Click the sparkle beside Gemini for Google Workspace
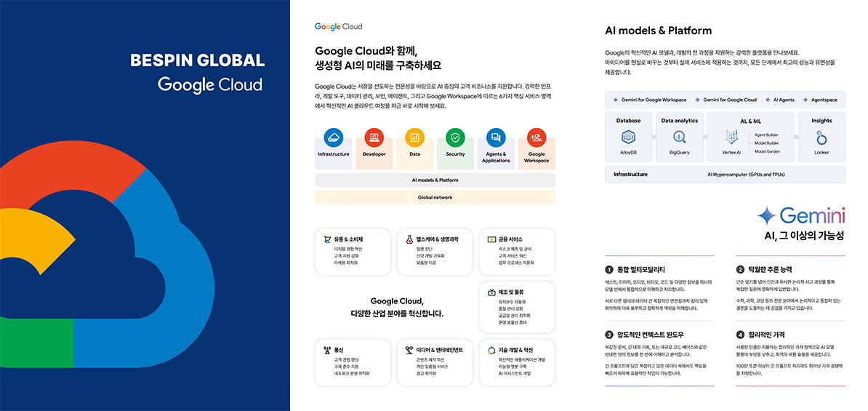The height and width of the screenshot is (411, 868). 616,100
